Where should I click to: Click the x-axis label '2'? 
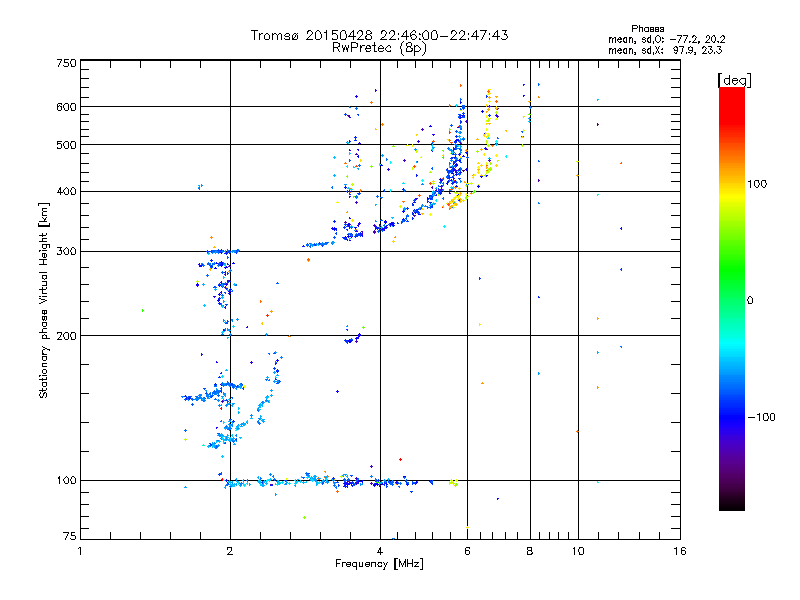(230, 551)
